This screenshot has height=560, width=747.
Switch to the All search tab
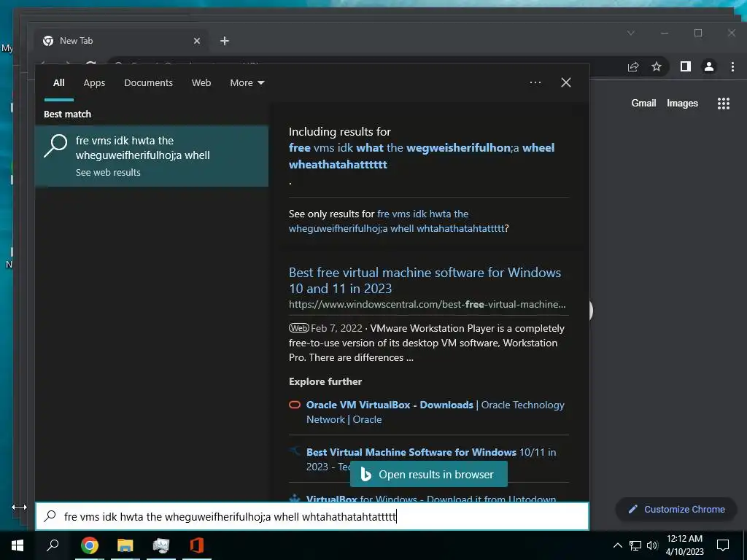click(58, 83)
